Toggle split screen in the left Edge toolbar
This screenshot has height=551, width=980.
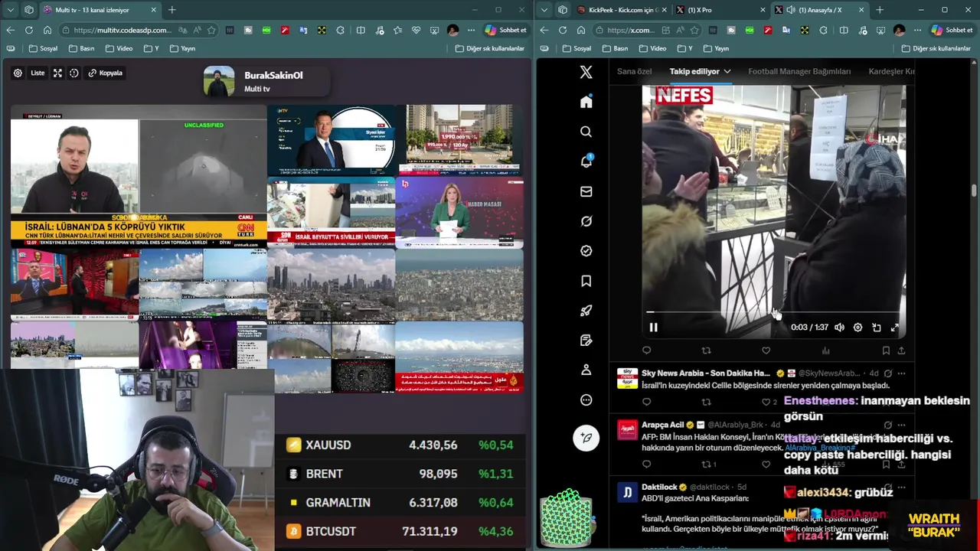361,30
